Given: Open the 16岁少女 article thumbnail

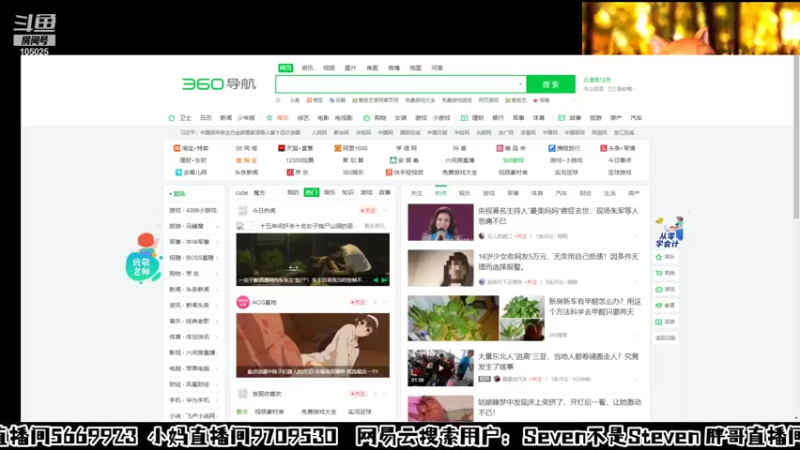Looking at the screenshot, I should click(x=440, y=268).
